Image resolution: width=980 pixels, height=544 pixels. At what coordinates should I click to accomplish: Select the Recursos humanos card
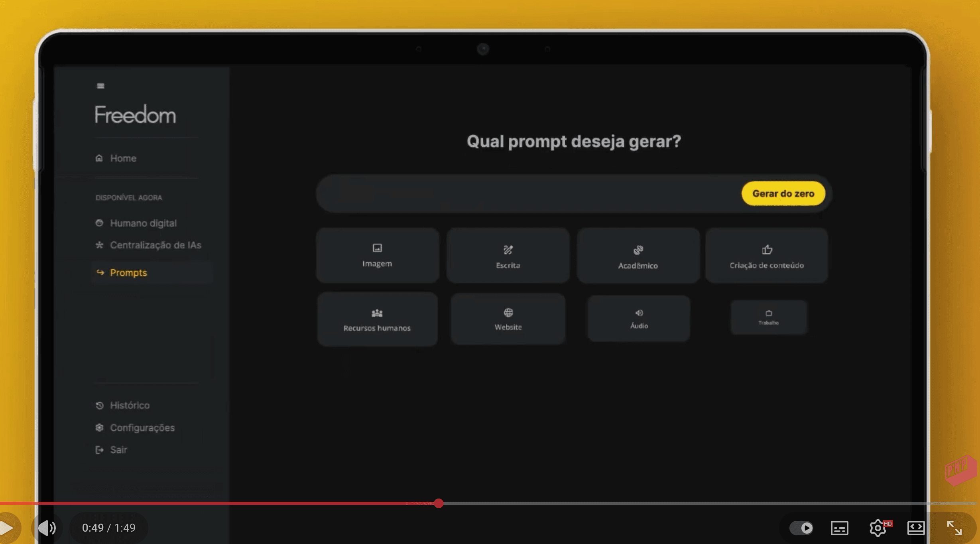[377, 319]
